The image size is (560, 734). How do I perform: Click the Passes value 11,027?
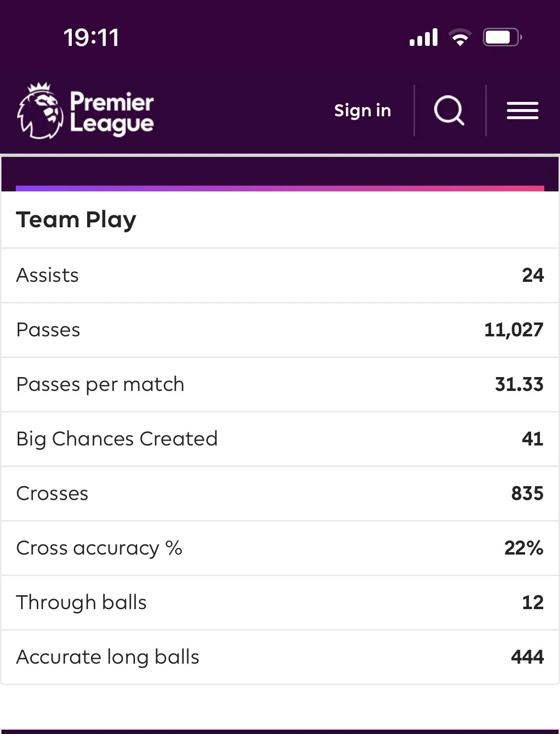tap(514, 330)
